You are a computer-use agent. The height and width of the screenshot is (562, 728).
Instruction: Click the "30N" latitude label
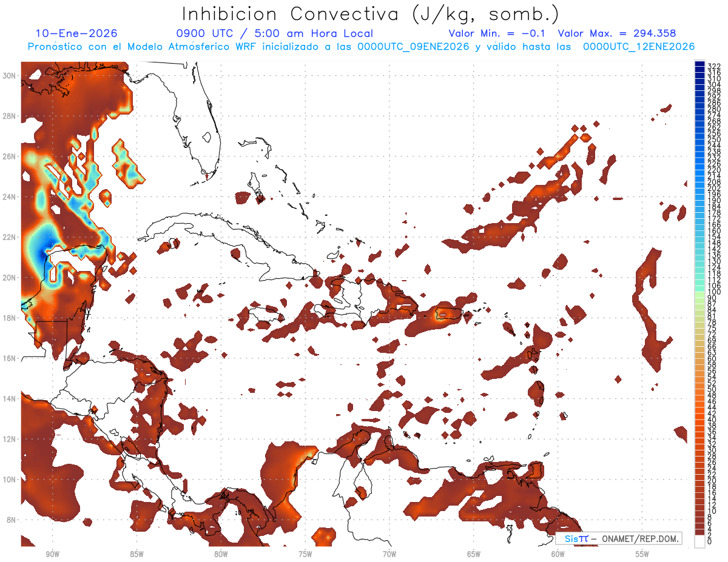tap(10, 75)
